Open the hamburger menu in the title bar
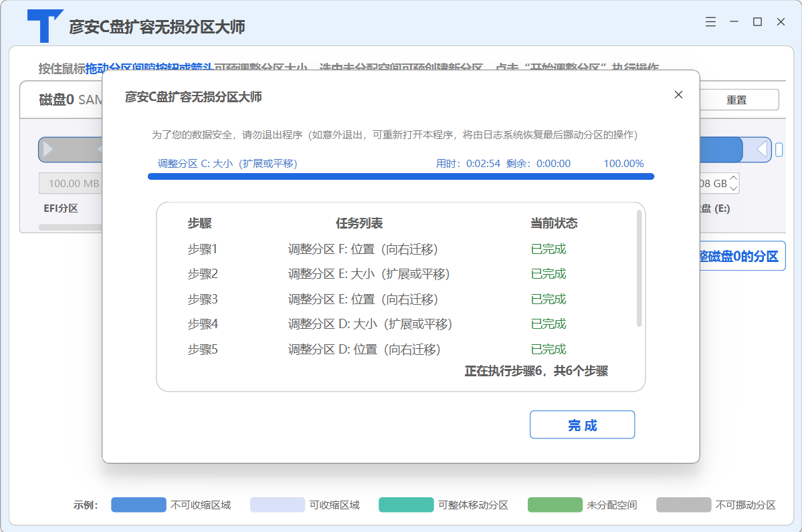The height and width of the screenshot is (532, 802). pos(710,22)
